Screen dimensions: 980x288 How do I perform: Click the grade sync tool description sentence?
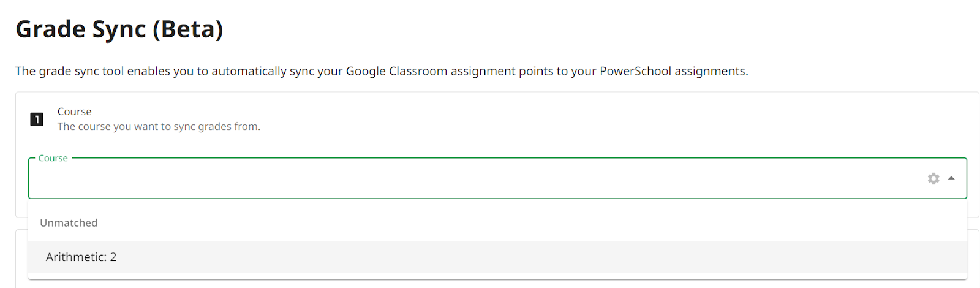(x=382, y=71)
